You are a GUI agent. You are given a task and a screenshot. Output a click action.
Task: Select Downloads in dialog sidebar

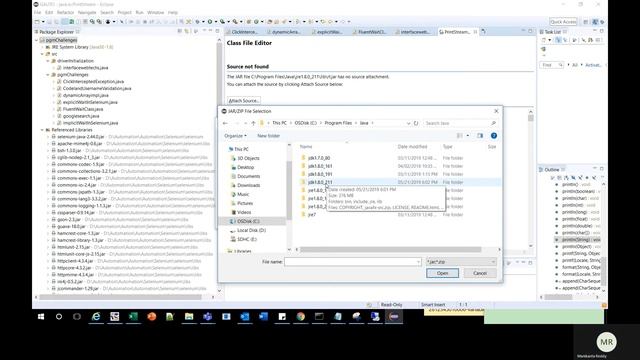(x=249, y=185)
